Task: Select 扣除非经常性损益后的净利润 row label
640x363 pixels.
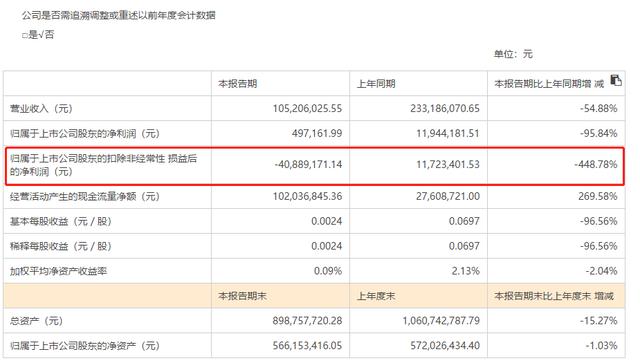Action: pyautogui.click(x=103, y=165)
